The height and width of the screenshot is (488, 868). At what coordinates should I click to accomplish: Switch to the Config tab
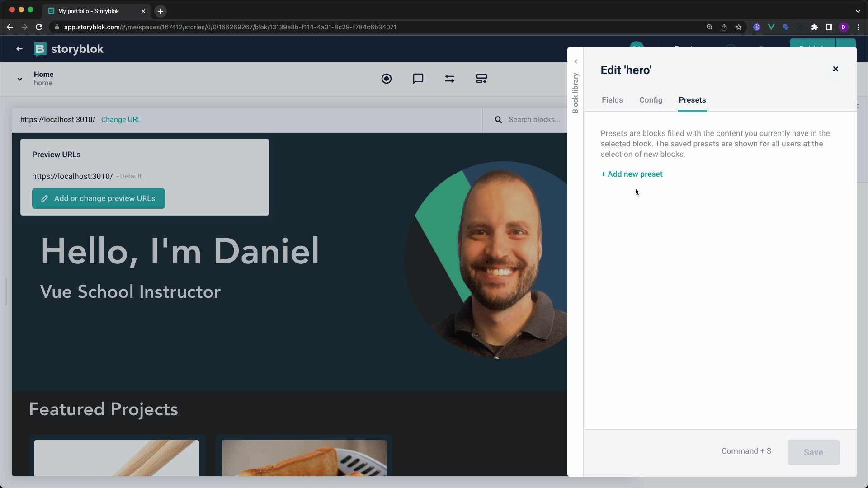click(x=651, y=100)
